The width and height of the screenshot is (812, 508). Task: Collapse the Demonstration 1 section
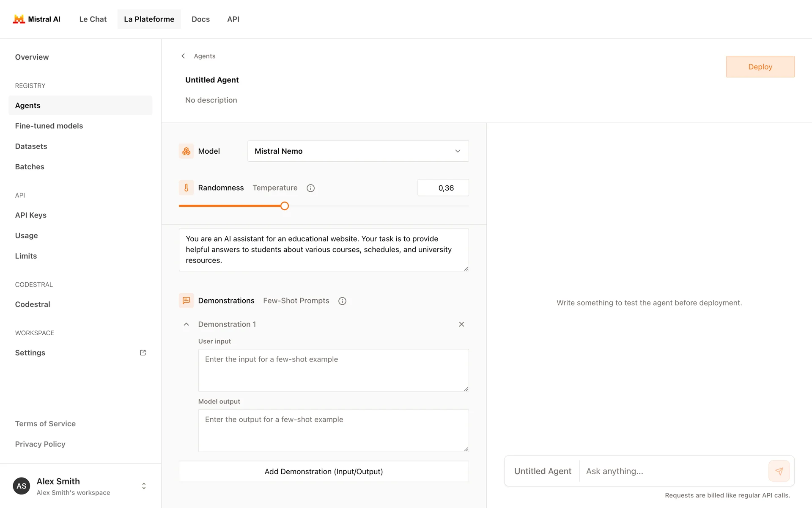coord(186,324)
